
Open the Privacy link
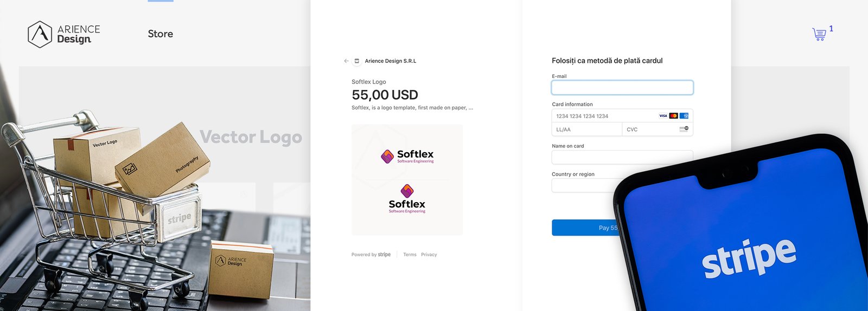click(x=429, y=255)
